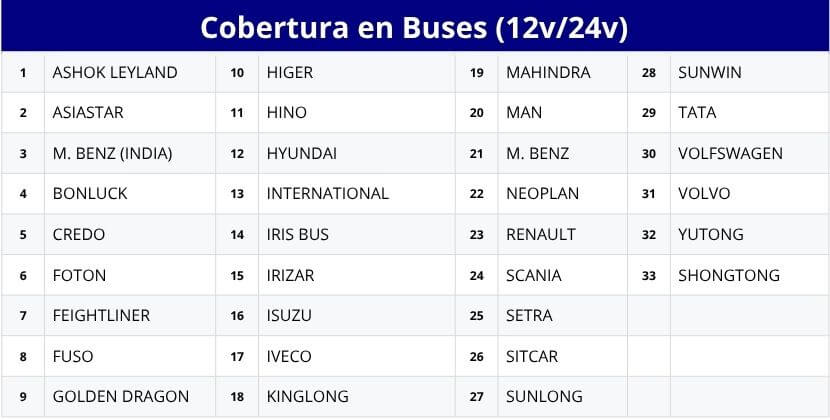Select the NEOPLAN cell
The image size is (830, 420).
pos(563,194)
